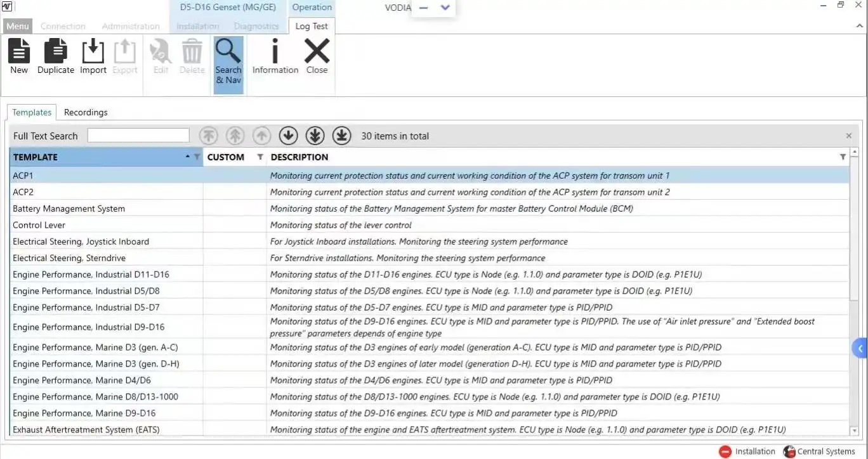Click the Installation status icon

click(725, 451)
